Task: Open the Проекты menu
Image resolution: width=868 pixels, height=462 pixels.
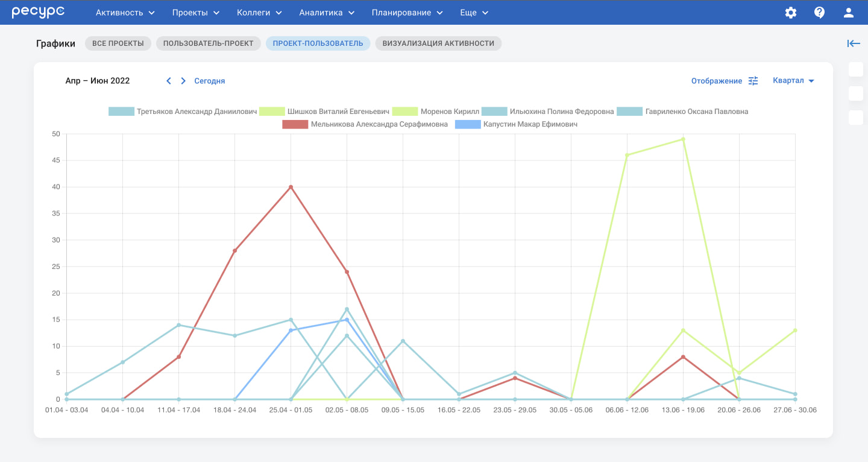Action: [196, 13]
